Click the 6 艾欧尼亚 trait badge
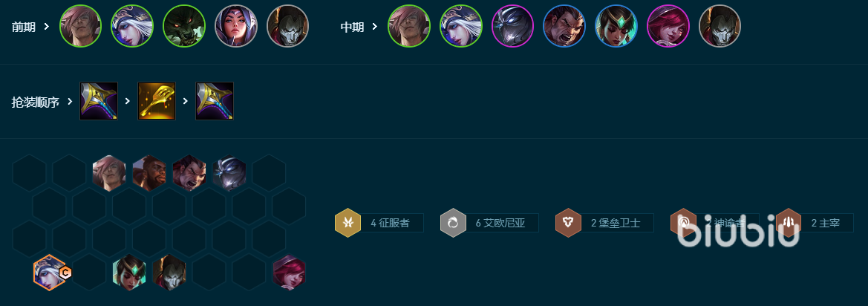Viewport: 868px width, 306px height. coord(489,223)
